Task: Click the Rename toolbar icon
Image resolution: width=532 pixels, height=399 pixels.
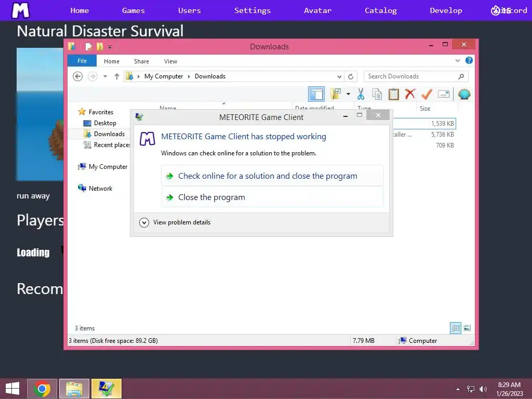Action: [444, 94]
